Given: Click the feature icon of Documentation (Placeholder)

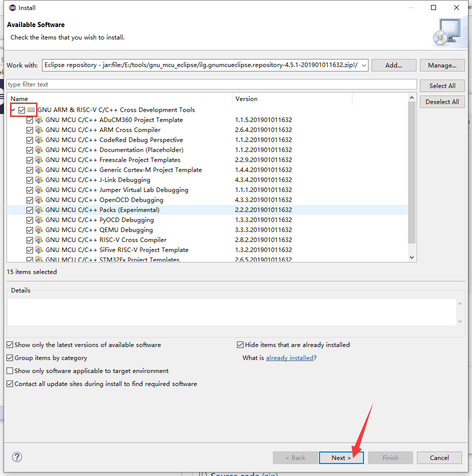Looking at the screenshot, I should pyautogui.click(x=39, y=150).
